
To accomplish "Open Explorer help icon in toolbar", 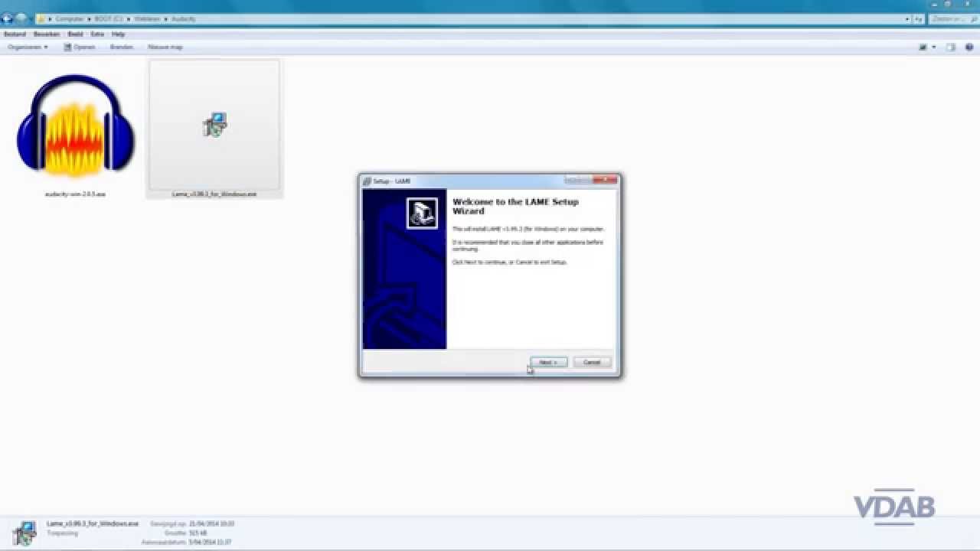I will pyautogui.click(x=969, y=47).
